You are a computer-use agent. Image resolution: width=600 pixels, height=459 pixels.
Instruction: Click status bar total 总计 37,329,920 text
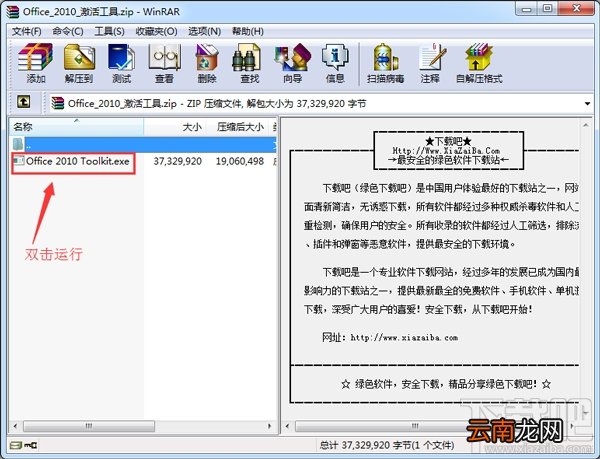pos(386,445)
